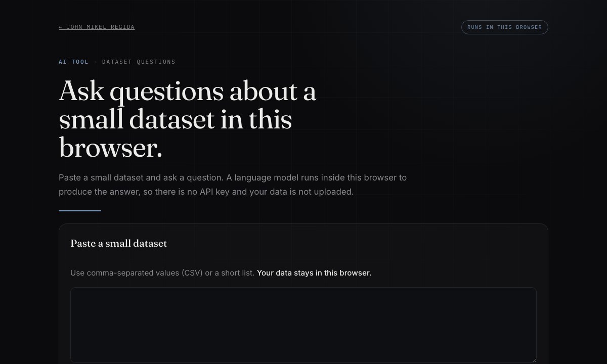Click the Runs in this browser badge

click(x=504, y=27)
